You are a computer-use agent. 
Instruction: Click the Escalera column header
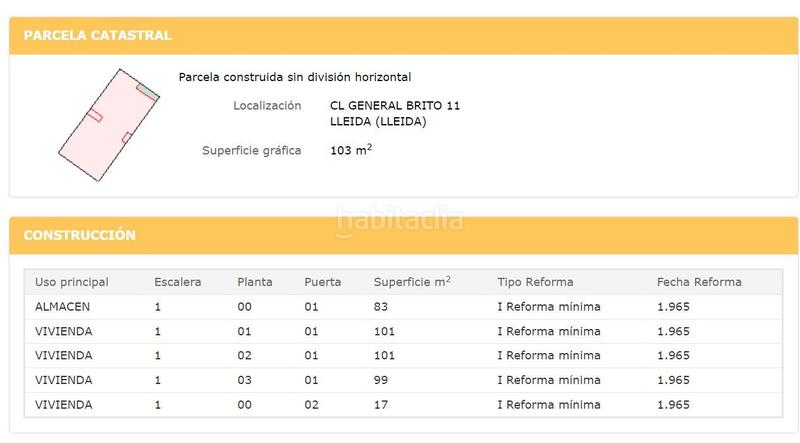point(178,282)
